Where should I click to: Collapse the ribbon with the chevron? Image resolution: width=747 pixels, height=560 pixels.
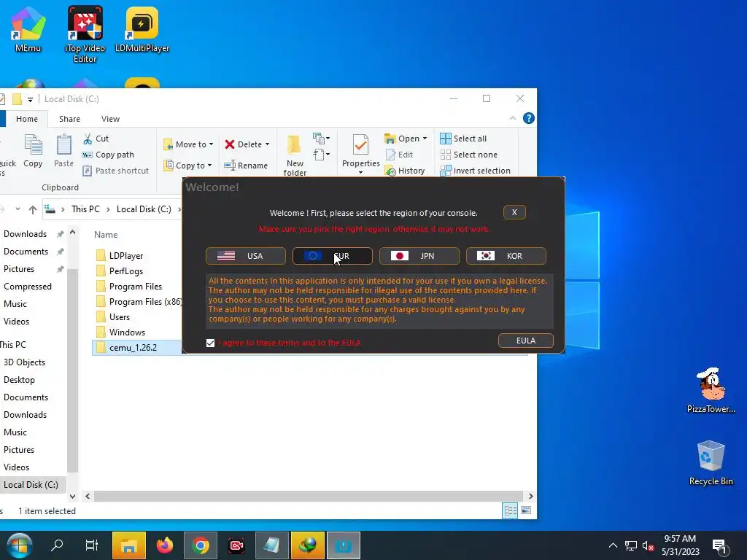click(513, 118)
